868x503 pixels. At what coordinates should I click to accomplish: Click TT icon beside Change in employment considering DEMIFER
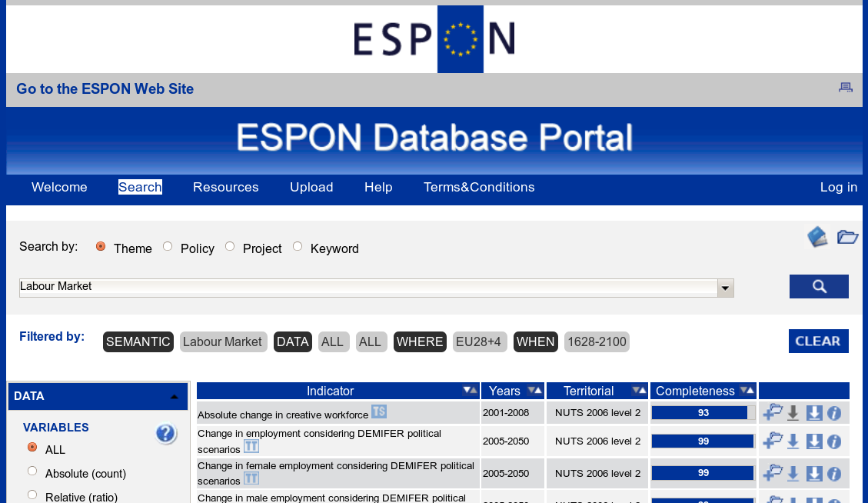click(x=251, y=446)
